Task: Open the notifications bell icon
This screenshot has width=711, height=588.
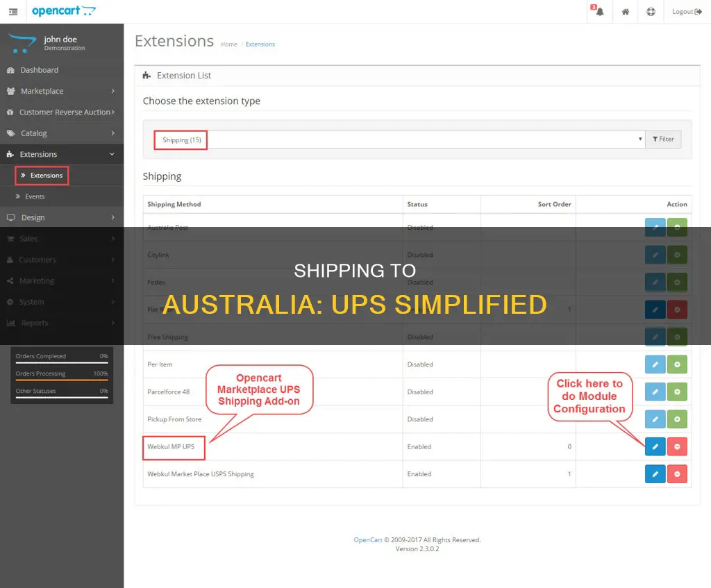Action: click(599, 11)
